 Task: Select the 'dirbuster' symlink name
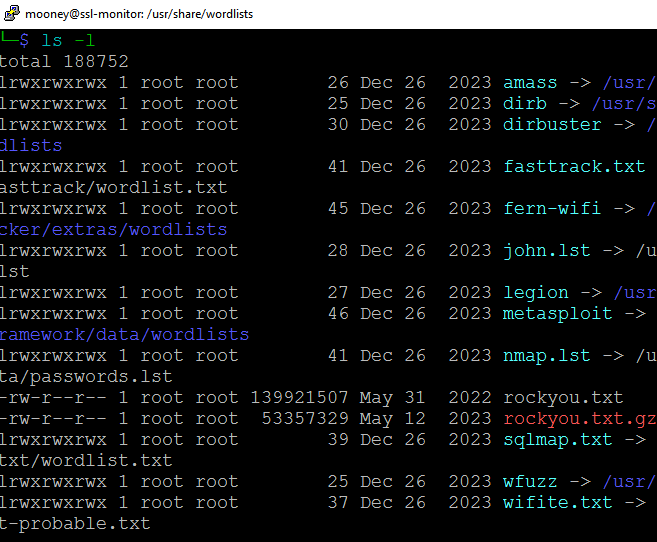[552, 124]
